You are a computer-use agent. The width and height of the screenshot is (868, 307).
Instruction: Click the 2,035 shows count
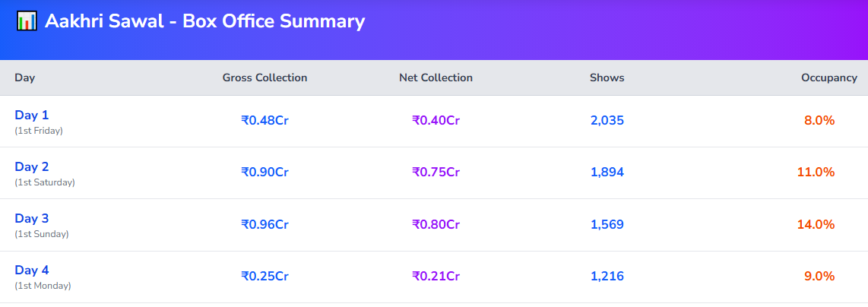607,121
